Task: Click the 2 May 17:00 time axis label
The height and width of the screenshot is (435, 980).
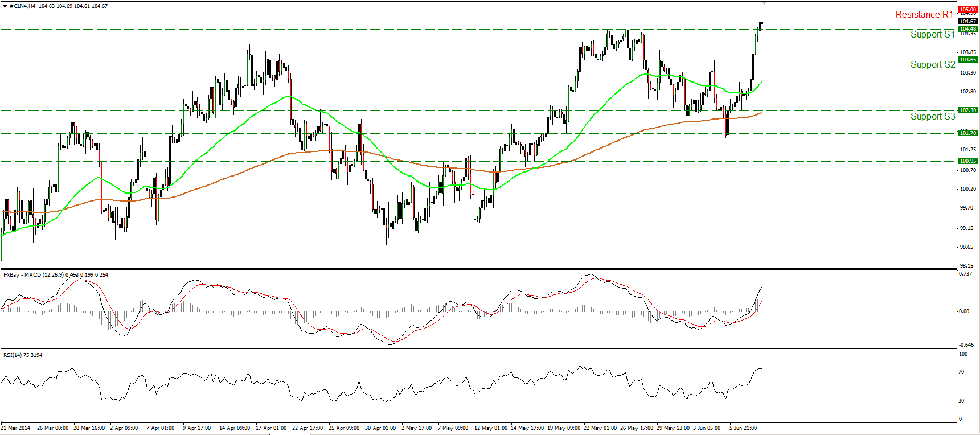Action: click(x=417, y=428)
